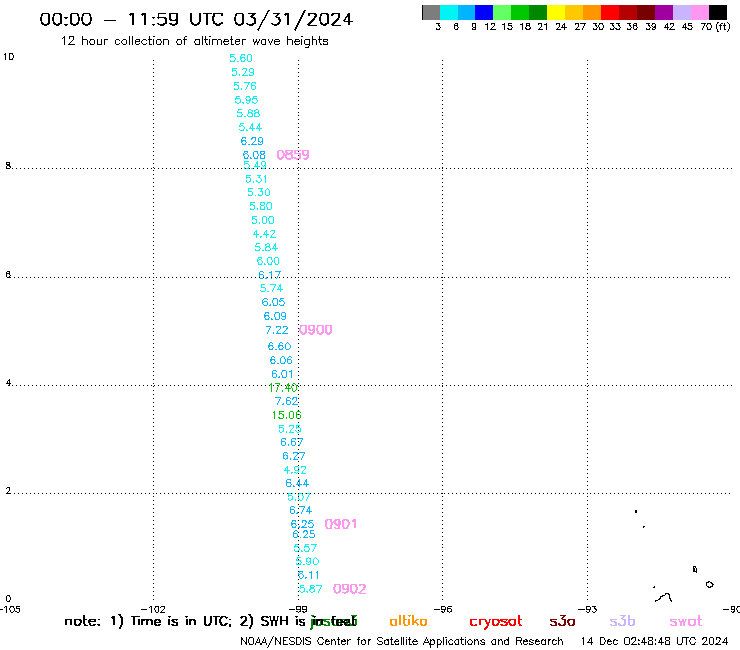Click the 12 hour collection subtitle

[x=194, y=41]
